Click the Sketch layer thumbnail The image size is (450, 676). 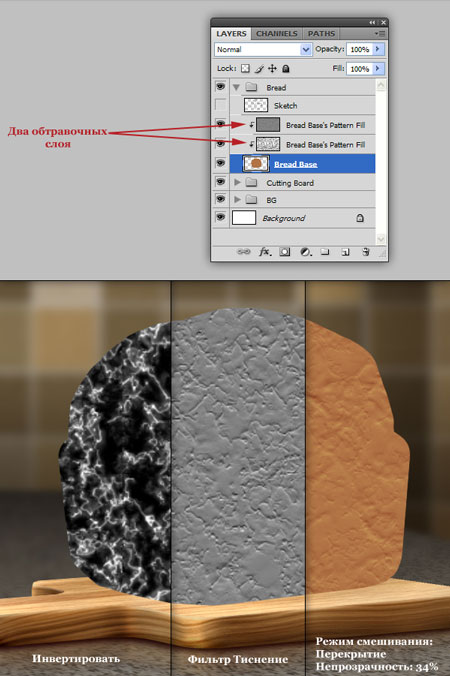click(256, 105)
